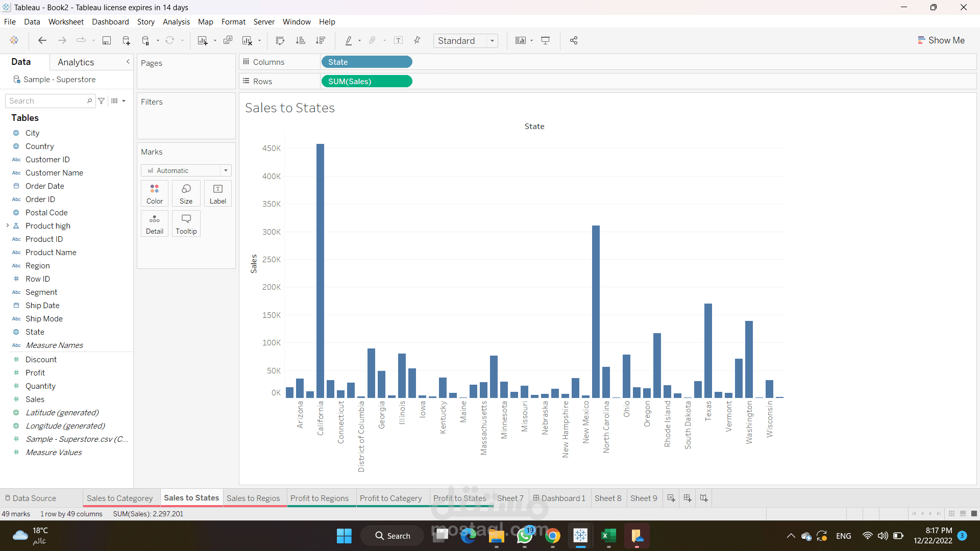Enter Presentation Mode icon
980x551 pixels.
click(x=546, y=40)
